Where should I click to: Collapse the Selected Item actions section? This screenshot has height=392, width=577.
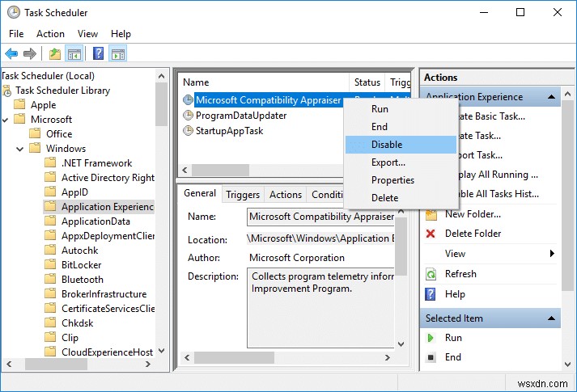pos(551,318)
